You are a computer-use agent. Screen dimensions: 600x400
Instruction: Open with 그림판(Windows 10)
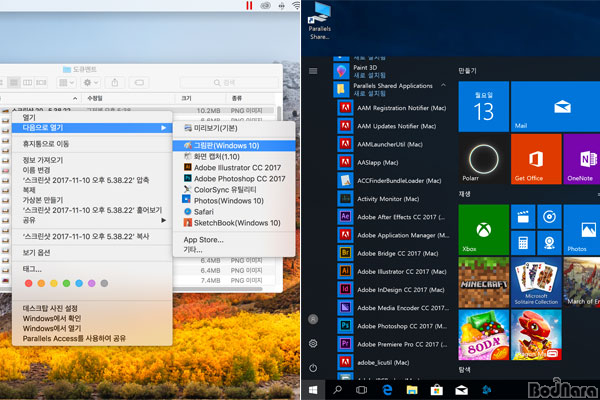tap(234, 145)
